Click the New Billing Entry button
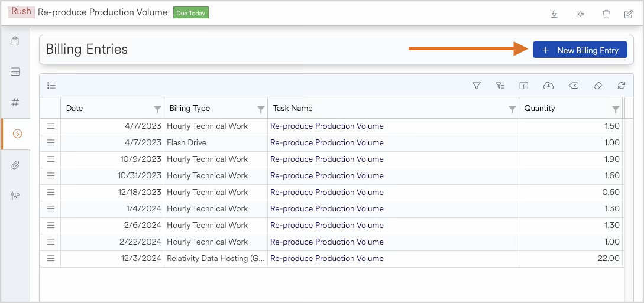 click(x=580, y=50)
